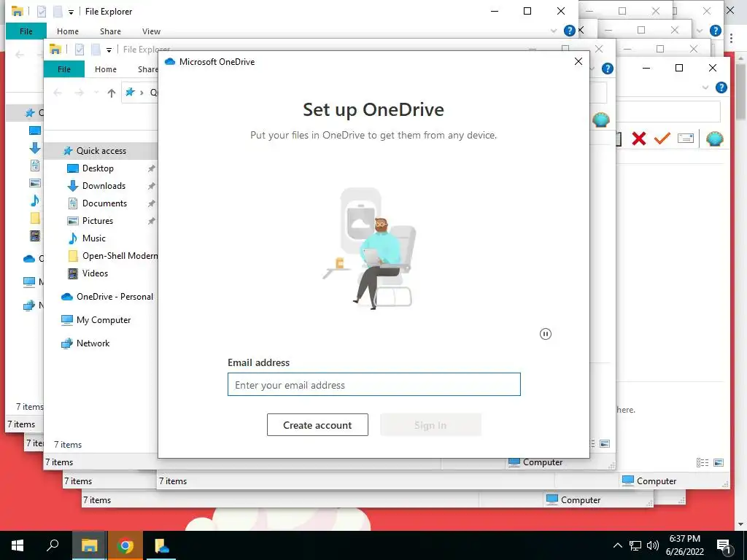The height and width of the screenshot is (560, 747).
Task: Open the clock showing 6:37 PM
Action: tap(684, 545)
